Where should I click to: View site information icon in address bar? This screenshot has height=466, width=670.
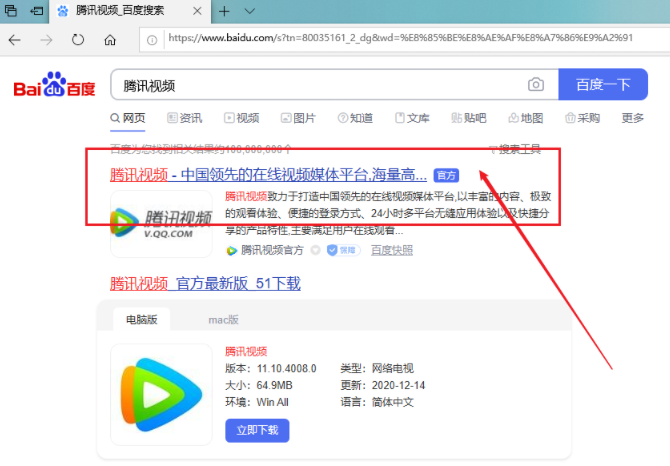pos(152,40)
